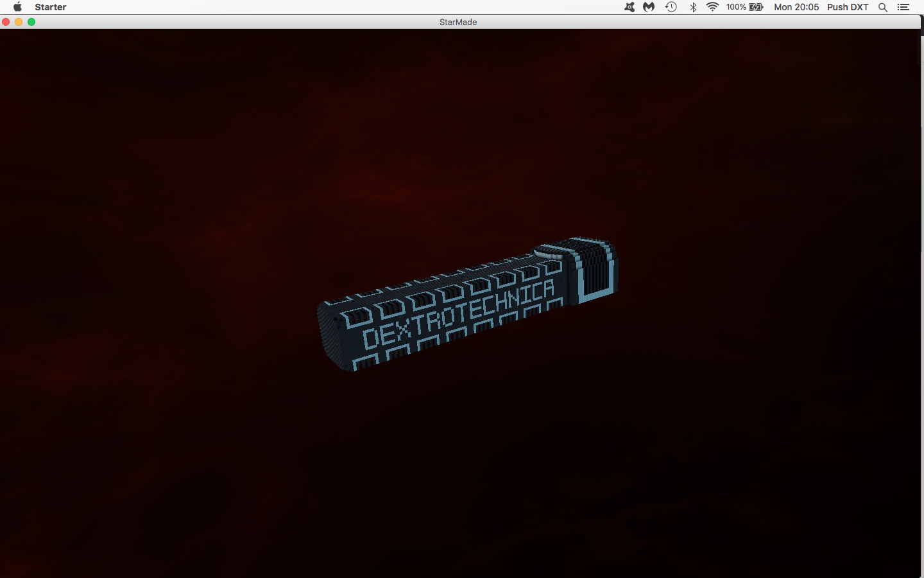
Task: Click the battery status indicator
Action: tap(745, 7)
